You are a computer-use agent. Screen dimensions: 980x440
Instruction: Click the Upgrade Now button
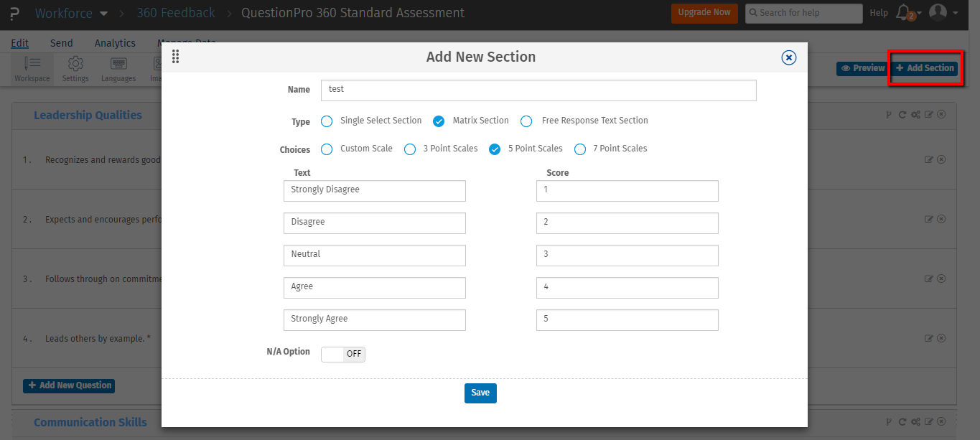point(704,13)
